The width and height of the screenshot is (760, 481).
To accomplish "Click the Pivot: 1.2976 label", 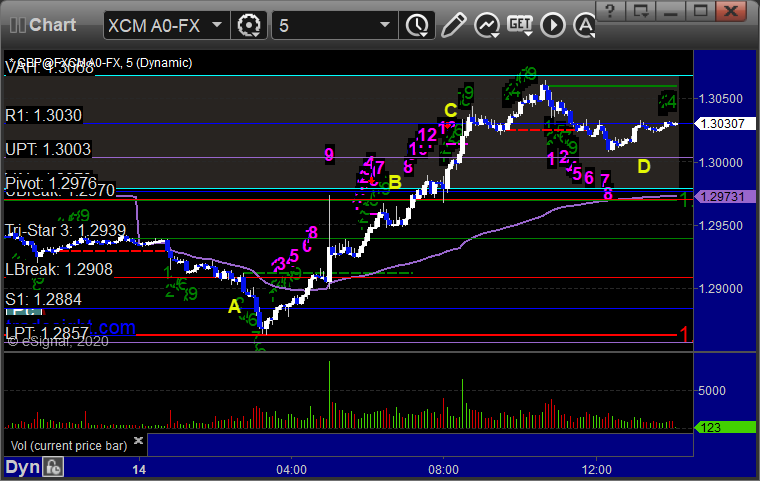I will 51,183.
